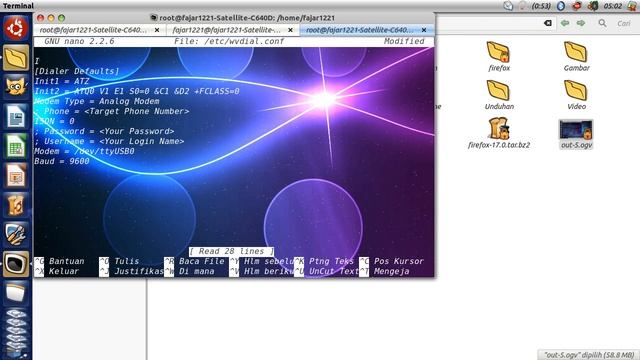Click the Password = <Your Password> line
This screenshot has height=360, width=640.
(104, 131)
